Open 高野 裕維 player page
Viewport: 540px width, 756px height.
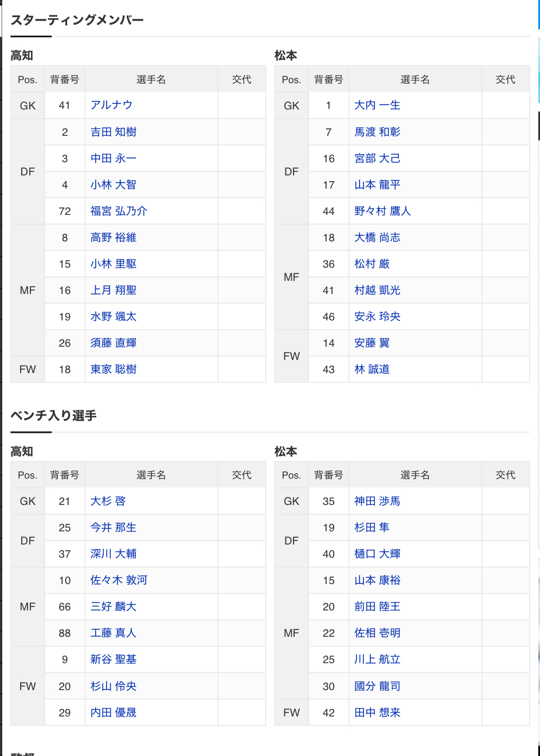pos(114,237)
